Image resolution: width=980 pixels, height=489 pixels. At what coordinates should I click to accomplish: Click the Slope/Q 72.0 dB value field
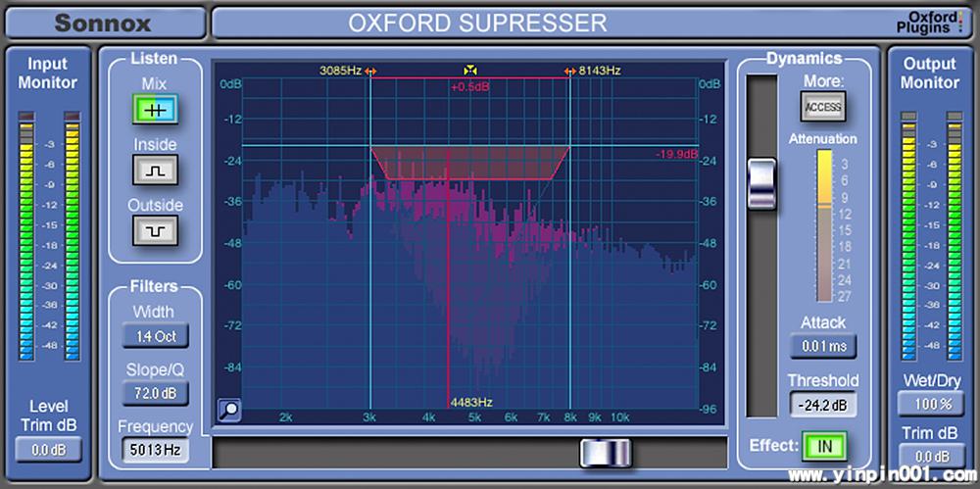pos(155,394)
